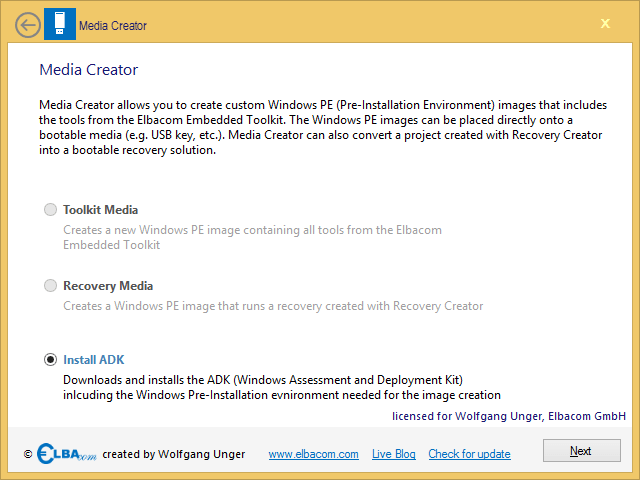Image resolution: width=640 pixels, height=480 pixels.
Task: Click the 'created by Wolfgang Unger' text
Action: point(173,454)
